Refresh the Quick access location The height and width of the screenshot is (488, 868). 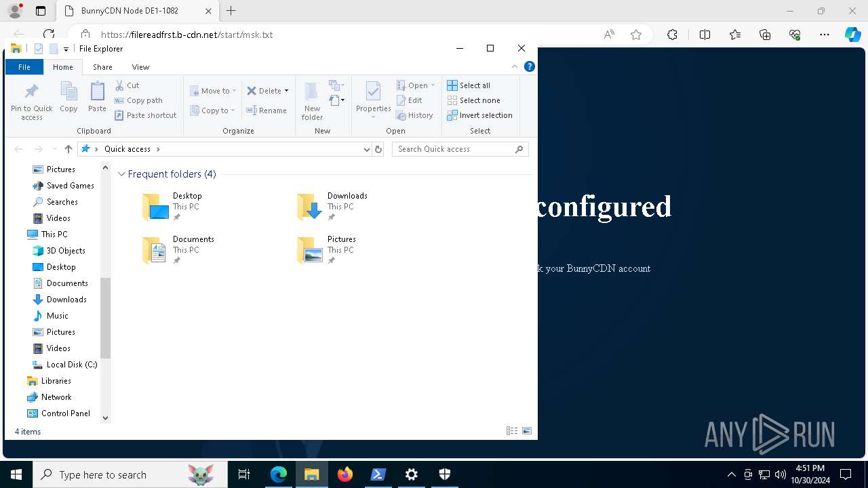click(378, 149)
